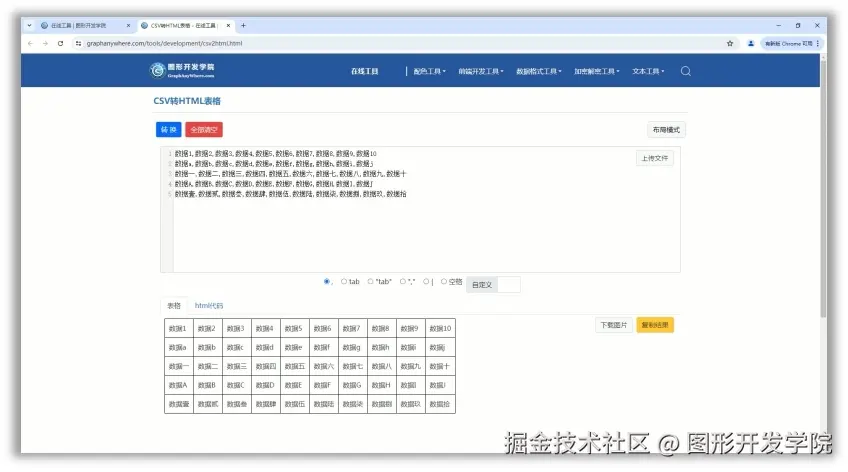Click the 上传文件 button
The height and width of the screenshot is (472, 848).
tap(654, 158)
